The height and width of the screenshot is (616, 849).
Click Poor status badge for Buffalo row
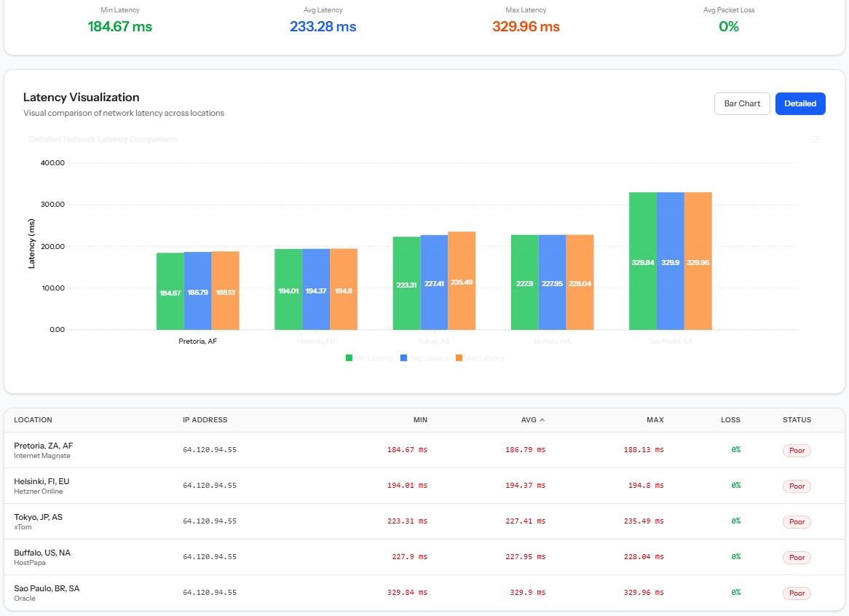point(797,558)
